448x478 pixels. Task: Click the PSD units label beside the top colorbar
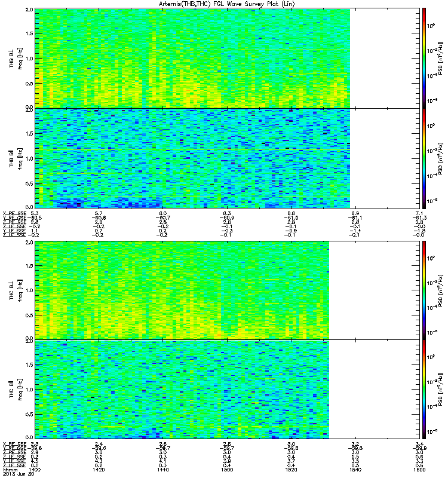coord(441,59)
